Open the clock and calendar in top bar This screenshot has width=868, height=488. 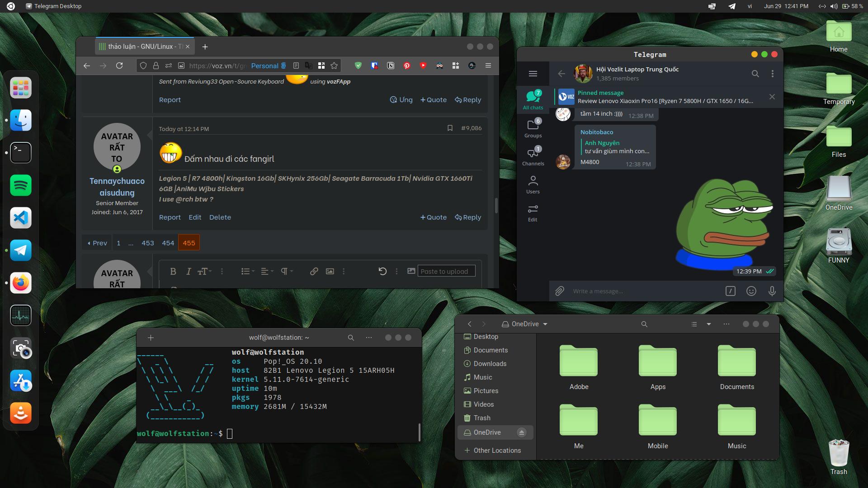[786, 6]
